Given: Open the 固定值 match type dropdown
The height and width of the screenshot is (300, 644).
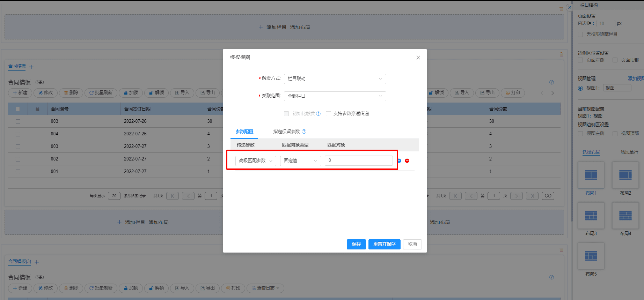Looking at the screenshot, I should 300,161.
